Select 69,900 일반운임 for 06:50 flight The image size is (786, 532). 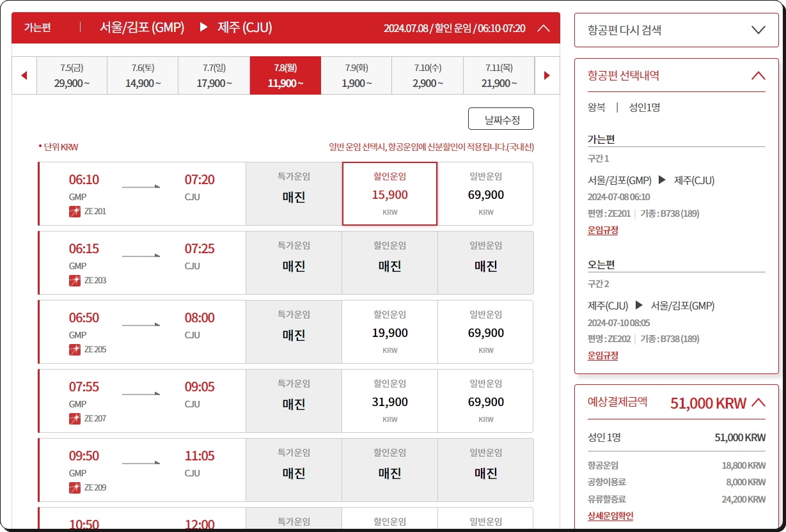(485, 332)
